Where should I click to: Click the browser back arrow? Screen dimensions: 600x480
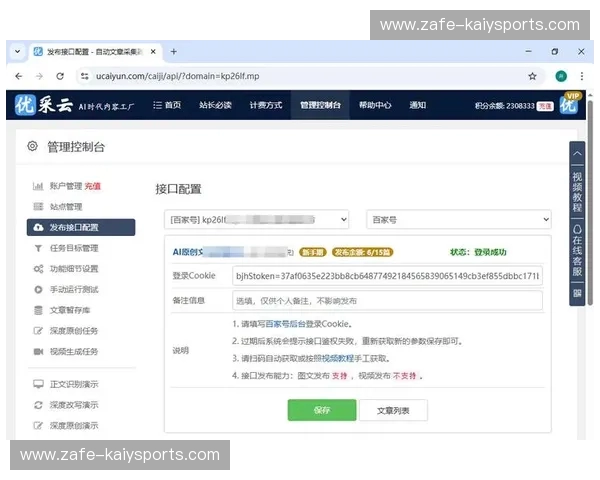tap(18, 76)
